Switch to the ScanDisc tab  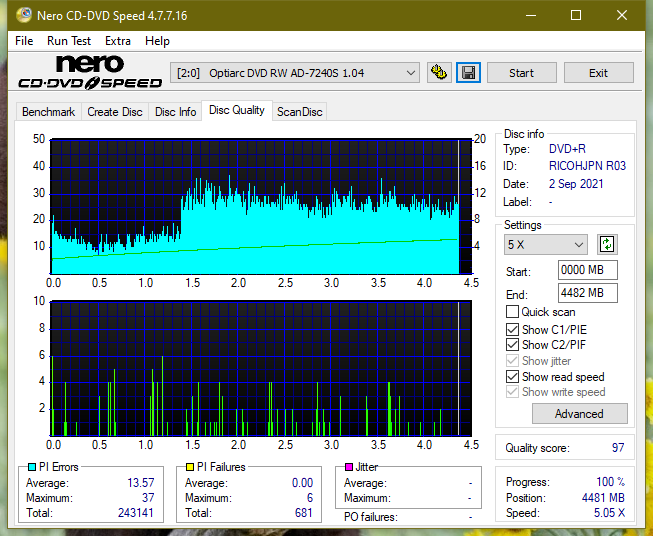click(299, 112)
